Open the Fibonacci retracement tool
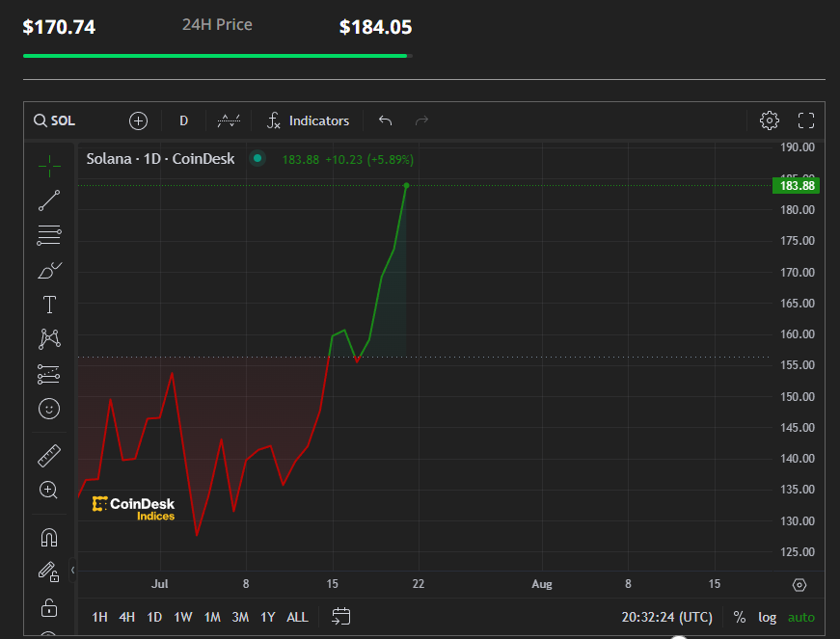Screen dimensions: 840x639 tap(49, 235)
